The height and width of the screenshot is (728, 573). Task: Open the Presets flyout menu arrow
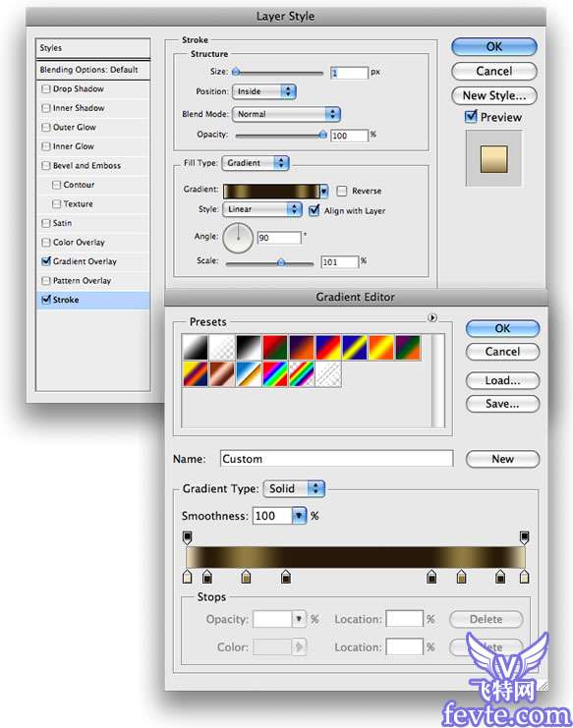coord(432,317)
